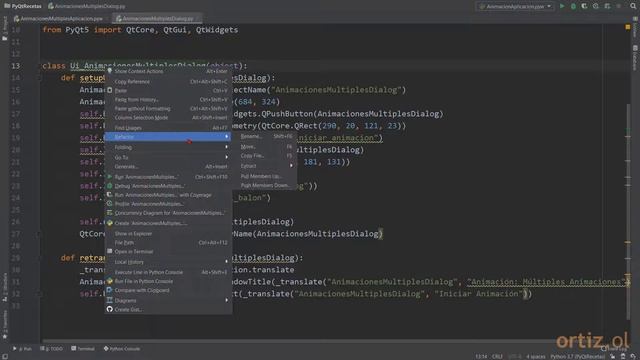Click the yellow inspection warning indicator

628,27
